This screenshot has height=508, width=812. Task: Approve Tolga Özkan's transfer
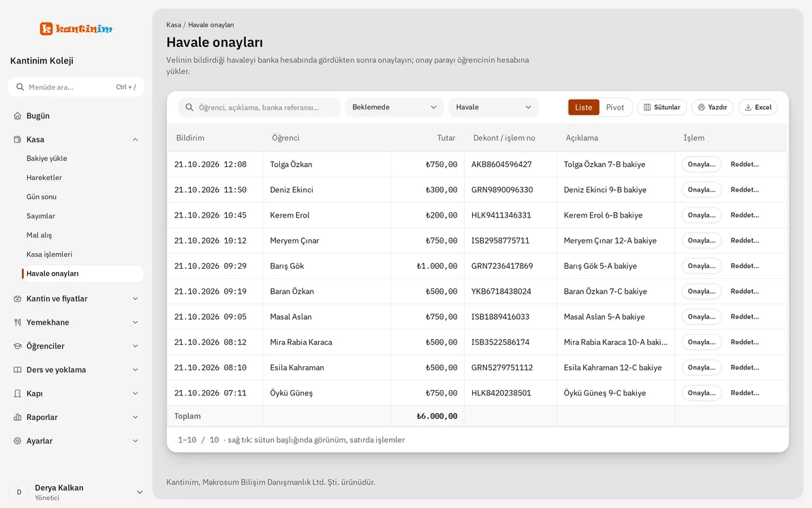pyautogui.click(x=702, y=164)
